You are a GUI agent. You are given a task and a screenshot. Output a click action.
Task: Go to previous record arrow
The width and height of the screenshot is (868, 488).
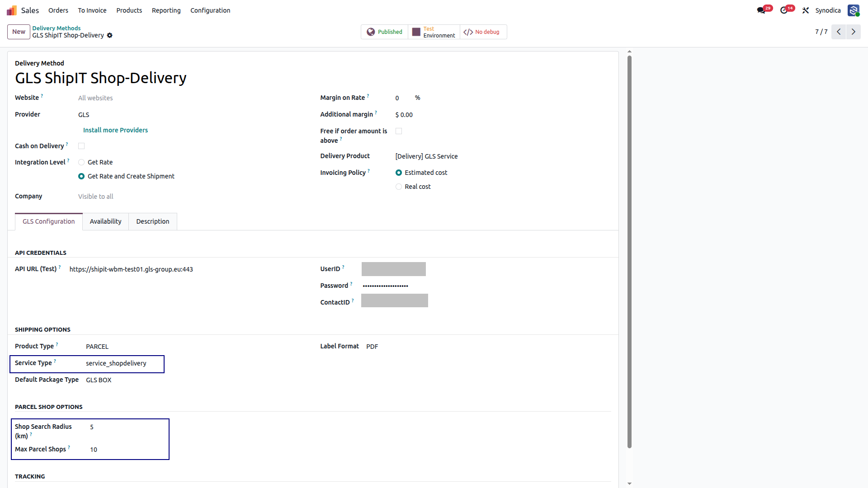839,32
